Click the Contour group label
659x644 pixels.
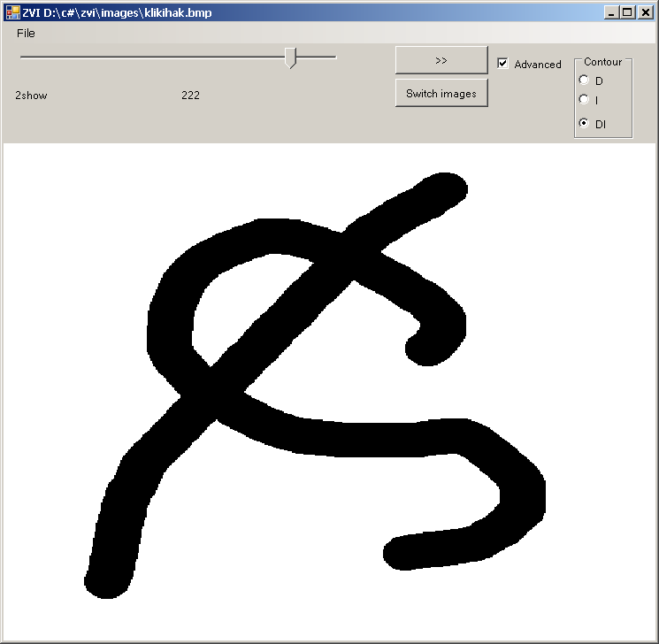pos(602,62)
